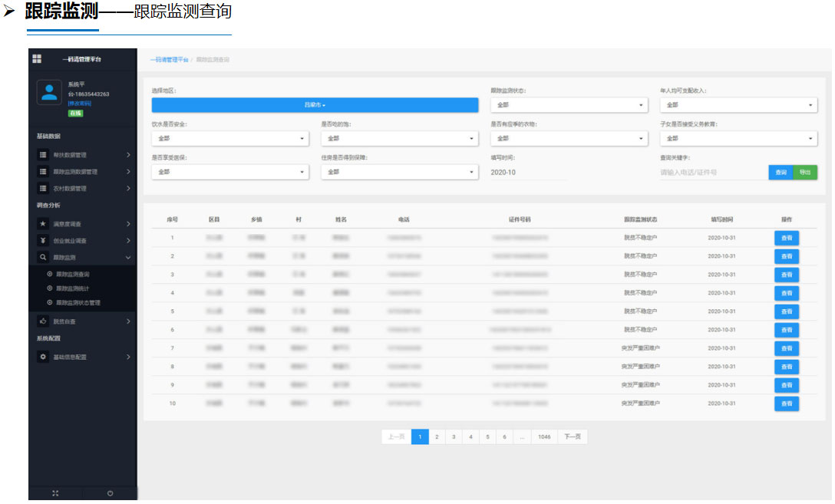The width and height of the screenshot is (835, 504).
Task: Click the 突发严重困难户 status in row 7
Action: (x=641, y=348)
